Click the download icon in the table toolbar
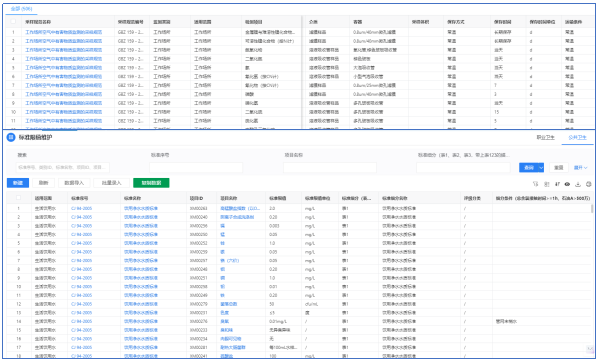This screenshot has height=360, width=597. pos(578,184)
